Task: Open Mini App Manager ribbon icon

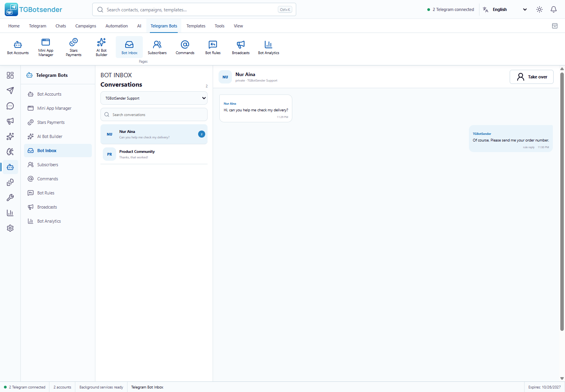Action: (46, 47)
